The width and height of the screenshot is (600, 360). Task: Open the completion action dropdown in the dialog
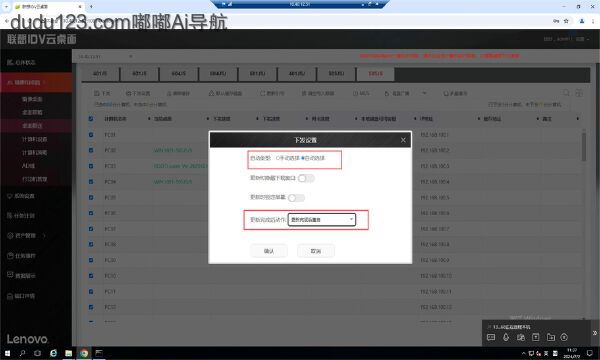(322, 220)
